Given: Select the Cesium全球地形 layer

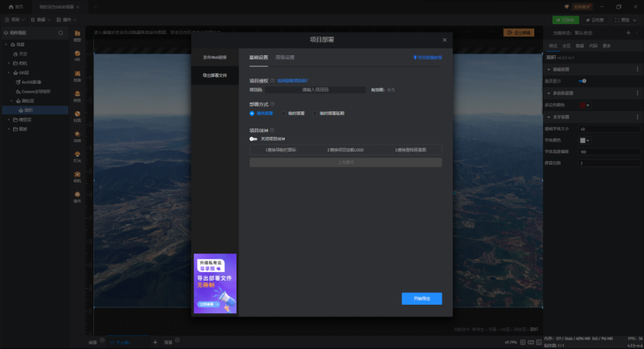Looking at the screenshot, I should (x=35, y=92).
